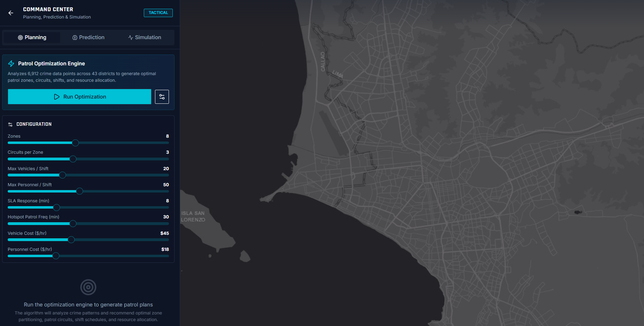Viewport: 644px width, 326px height.
Task: Switch to the Planning tab
Action: point(32,37)
